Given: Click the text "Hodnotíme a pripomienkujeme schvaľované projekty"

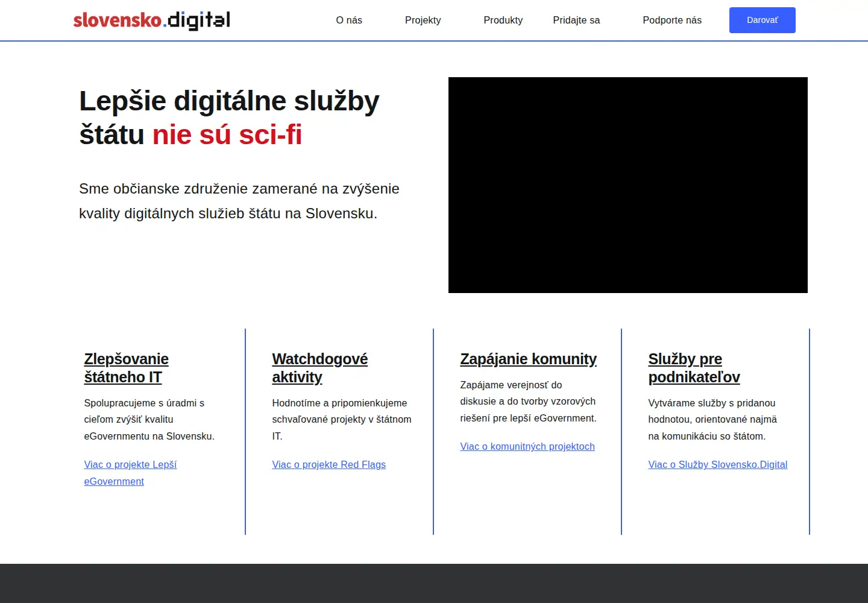Looking at the screenshot, I should [x=342, y=419].
